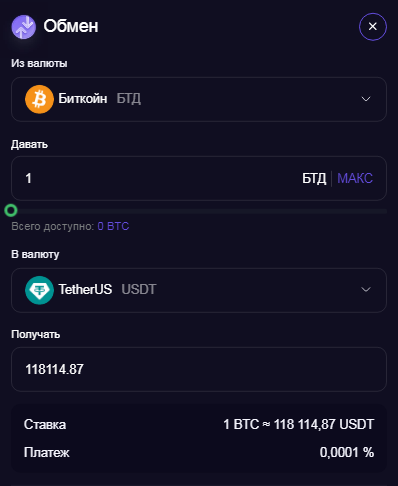Click the gray БТД ticker next to Биткойн
Screen dimensions: 398x486
point(129,99)
